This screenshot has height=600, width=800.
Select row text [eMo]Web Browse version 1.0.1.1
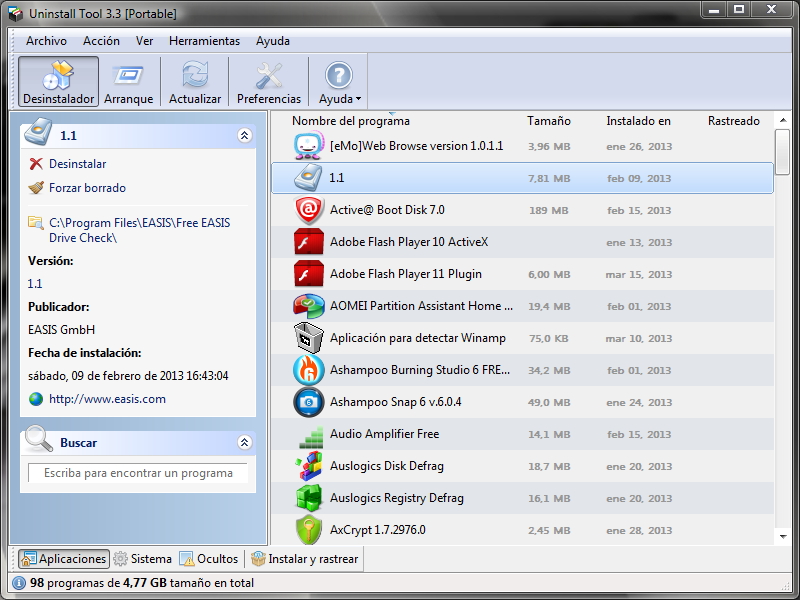pos(416,146)
